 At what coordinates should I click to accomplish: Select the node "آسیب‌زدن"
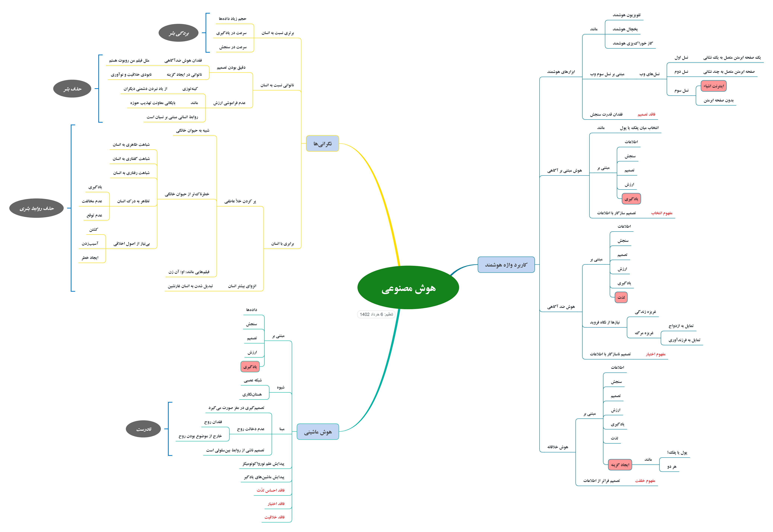click(90, 244)
